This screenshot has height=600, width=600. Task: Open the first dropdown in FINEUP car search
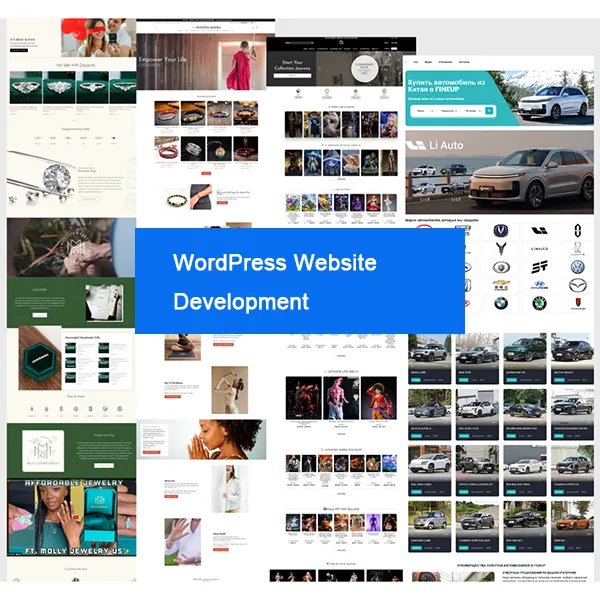point(424,111)
